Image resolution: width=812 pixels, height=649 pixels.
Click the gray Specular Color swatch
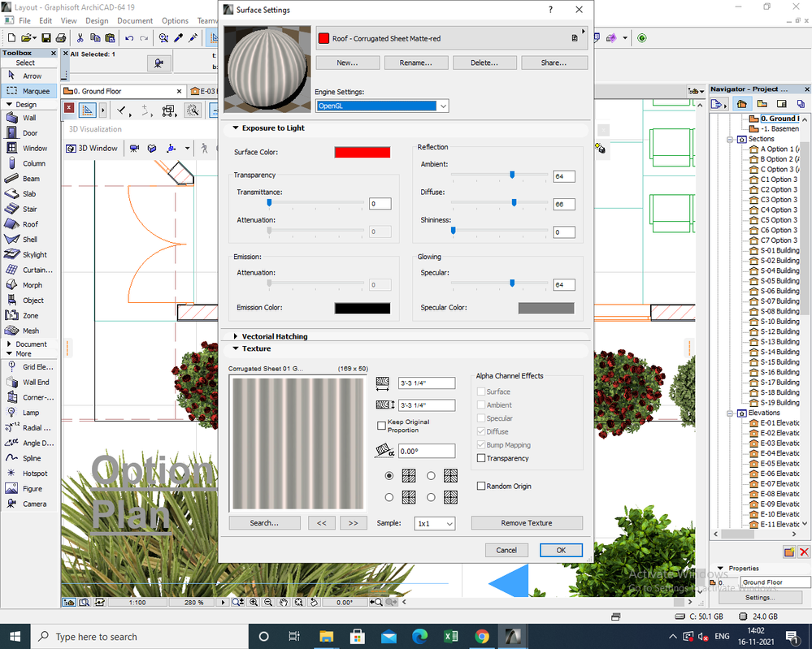(546, 308)
